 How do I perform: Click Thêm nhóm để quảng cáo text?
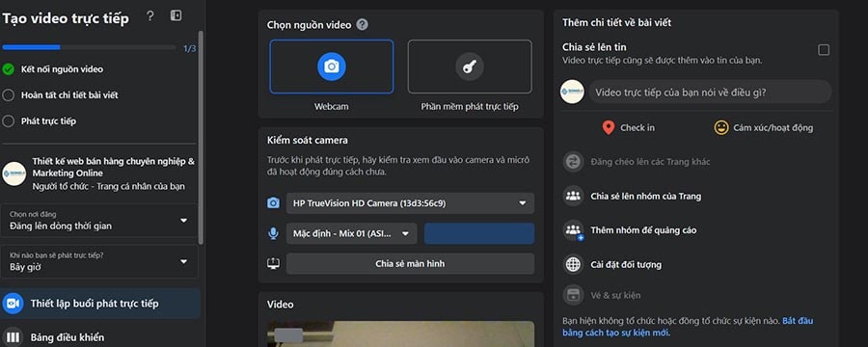[643, 230]
